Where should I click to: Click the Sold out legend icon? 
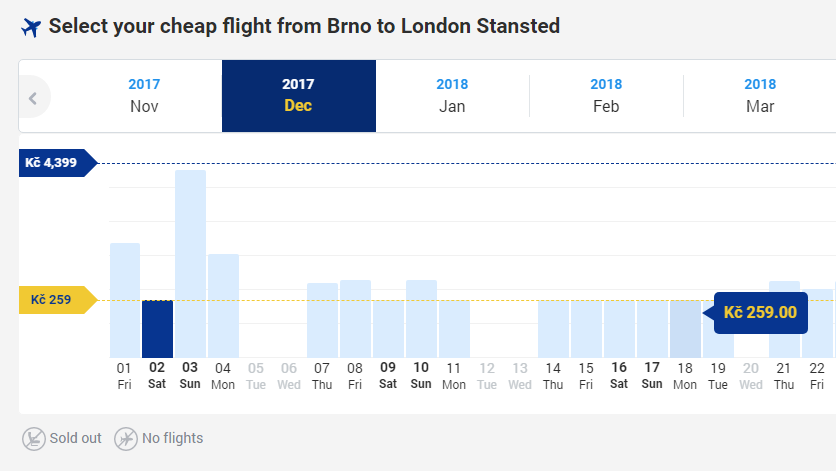34,438
